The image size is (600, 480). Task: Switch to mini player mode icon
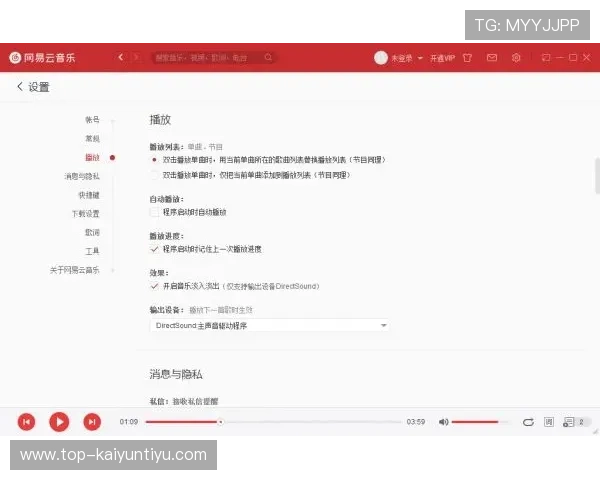(x=546, y=58)
